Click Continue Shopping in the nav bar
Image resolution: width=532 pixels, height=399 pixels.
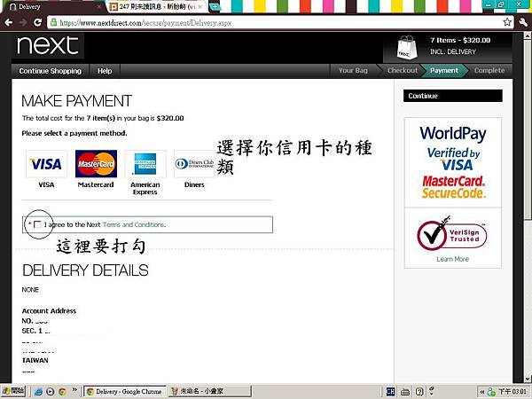pos(51,71)
